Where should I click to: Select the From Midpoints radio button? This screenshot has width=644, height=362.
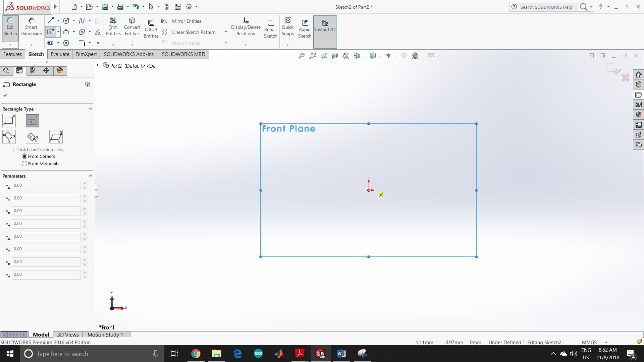coord(24,164)
